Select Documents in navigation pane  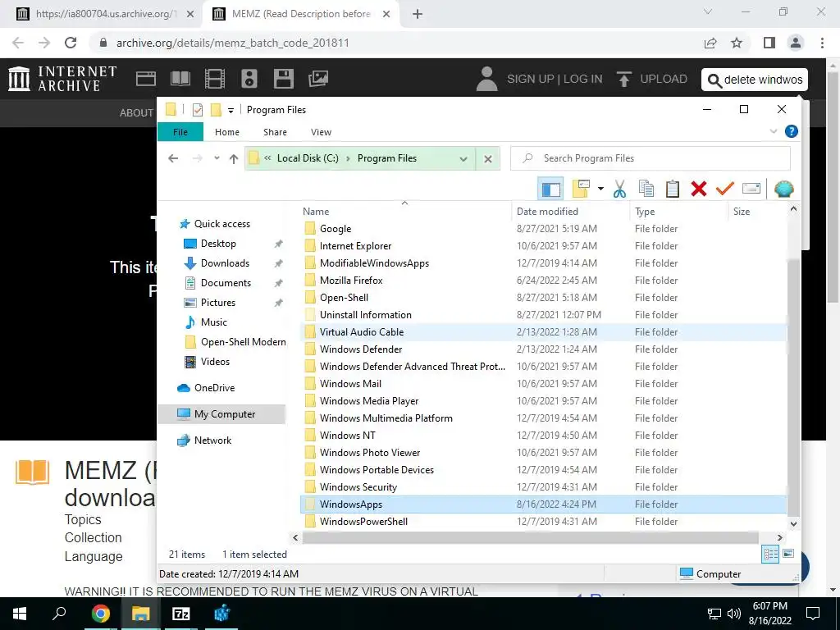226,283
